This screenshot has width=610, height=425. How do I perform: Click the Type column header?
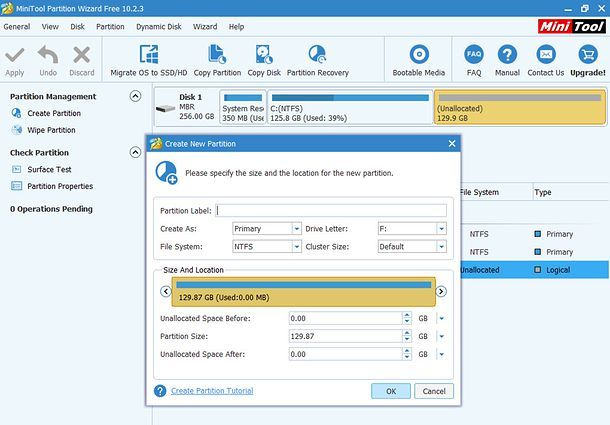coord(543,192)
